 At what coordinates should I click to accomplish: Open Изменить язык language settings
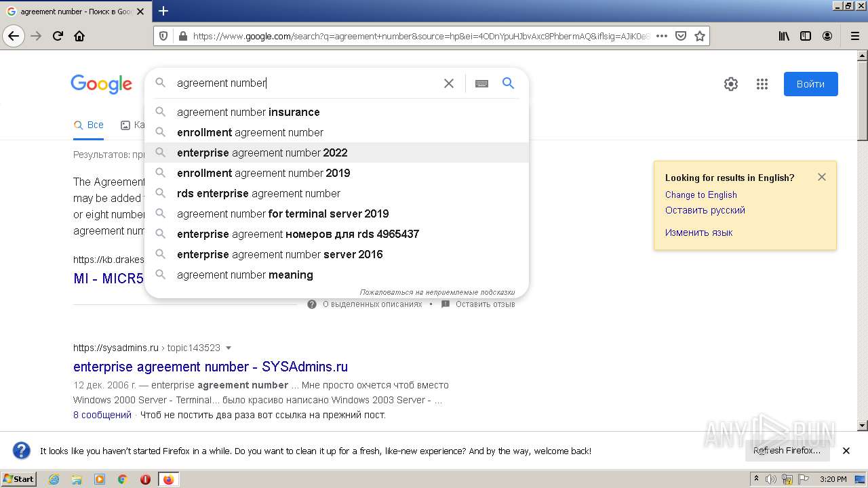(698, 232)
